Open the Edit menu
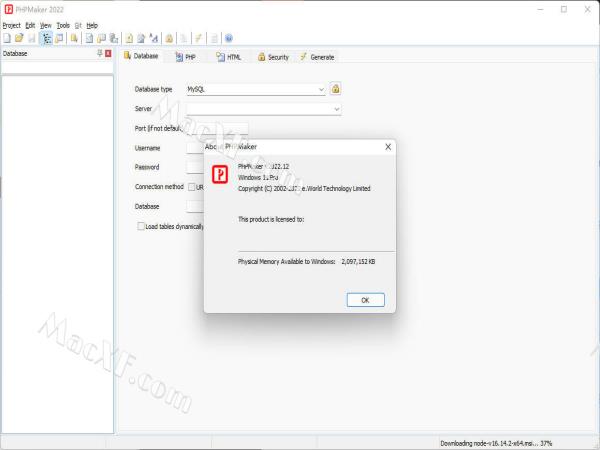Screen dimensions: 600x450 pyautogui.click(x=30, y=25)
